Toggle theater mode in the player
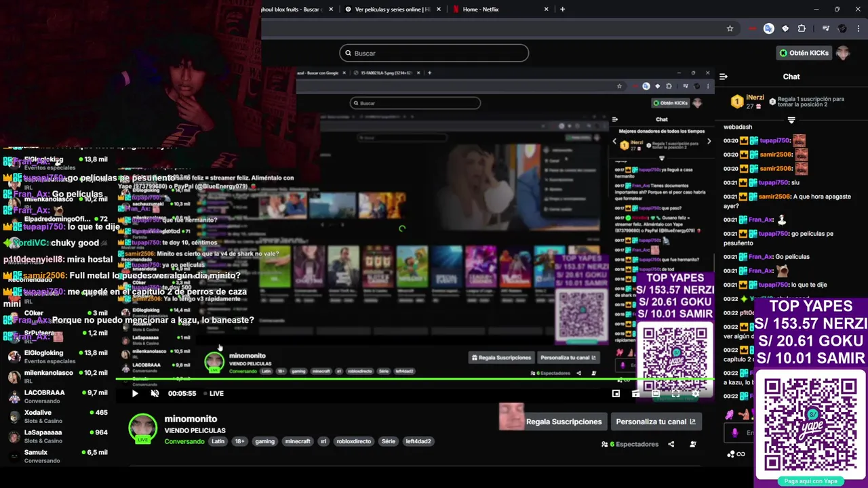The image size is (868, 488). tap(655, 393)
